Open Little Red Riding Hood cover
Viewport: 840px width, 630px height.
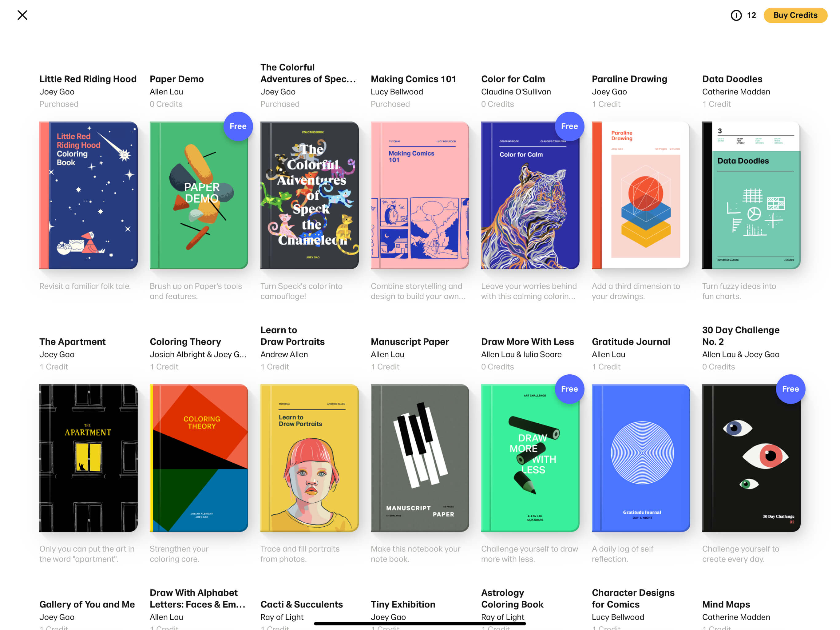click(x=89, y=195)
